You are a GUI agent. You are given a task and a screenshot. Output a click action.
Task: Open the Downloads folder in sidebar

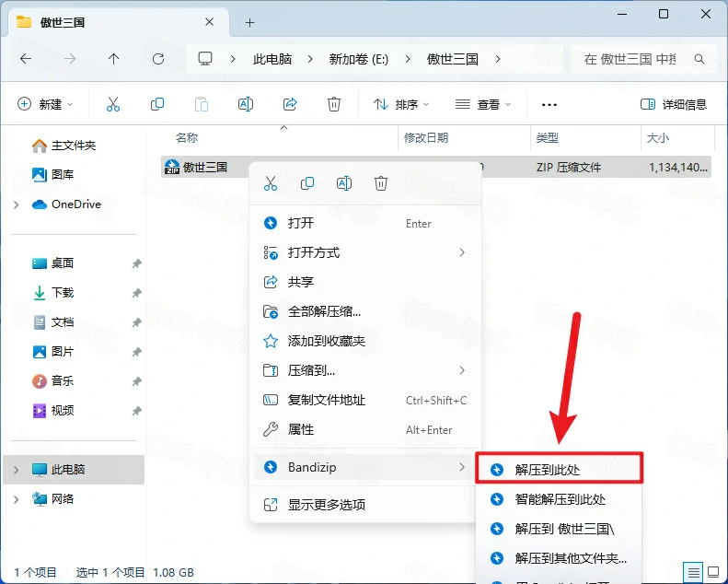(63, 293)
